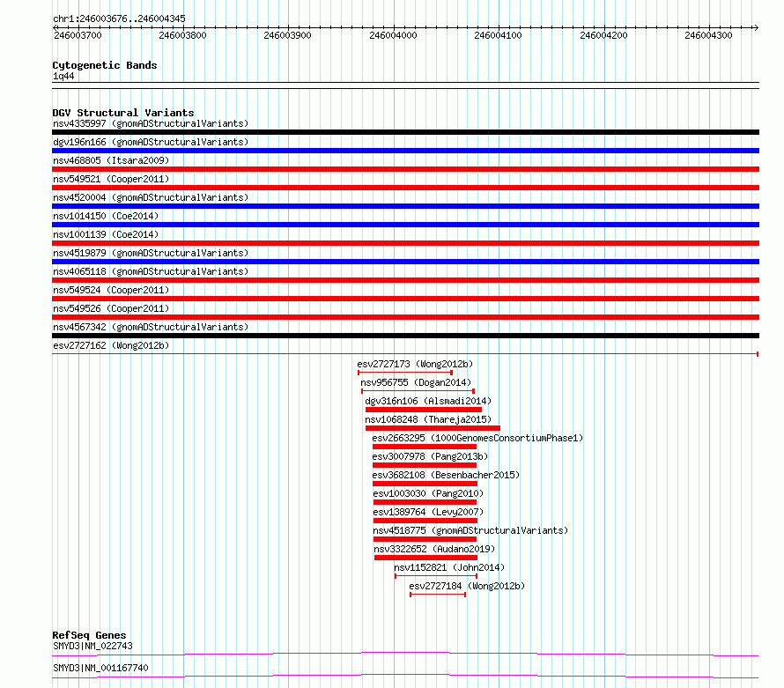Select variant label esv3682108 (Besenbacher2015)
This screenshot has height=688, width=784.
pos(446,475)
